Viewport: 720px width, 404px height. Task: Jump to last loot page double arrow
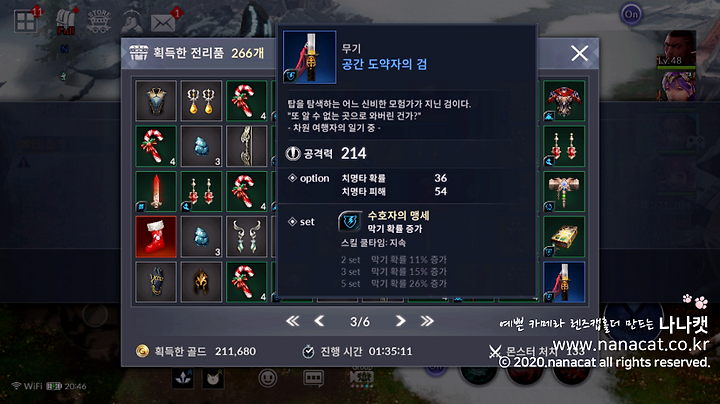427,321
